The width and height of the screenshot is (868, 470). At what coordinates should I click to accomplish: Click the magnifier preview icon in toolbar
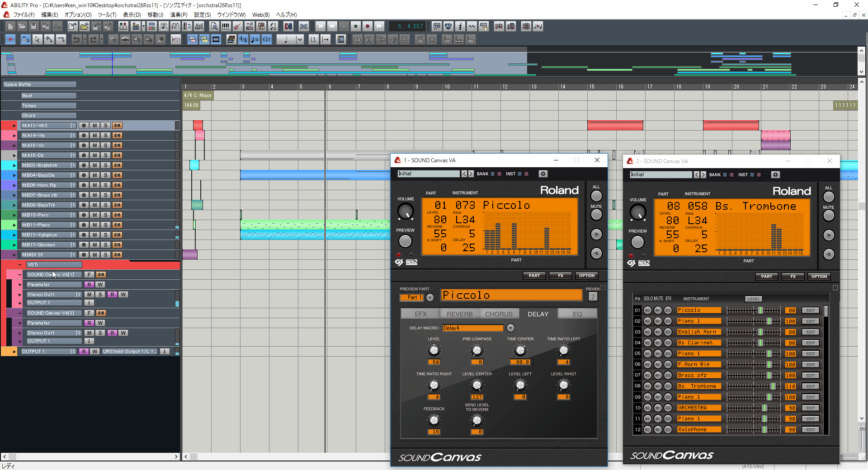click(214, 26)
